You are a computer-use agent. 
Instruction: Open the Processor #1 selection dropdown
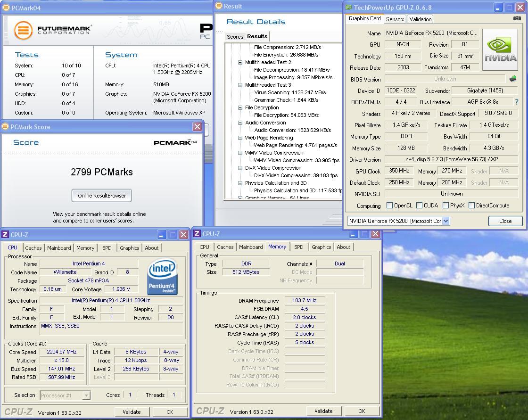tap(87, 395)
